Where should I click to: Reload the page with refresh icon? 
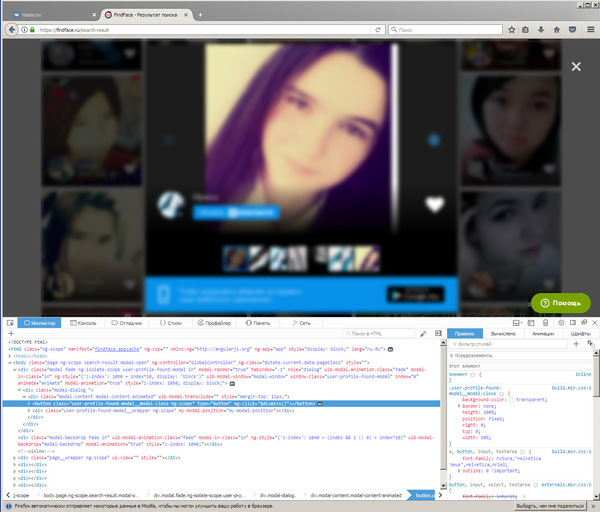pos(378,29)
